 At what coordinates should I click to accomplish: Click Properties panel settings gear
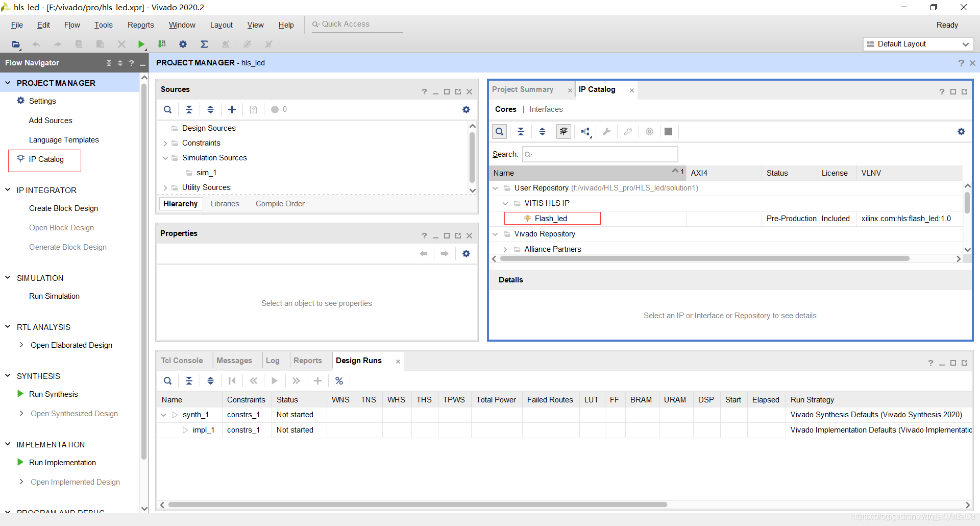point(466,253)
